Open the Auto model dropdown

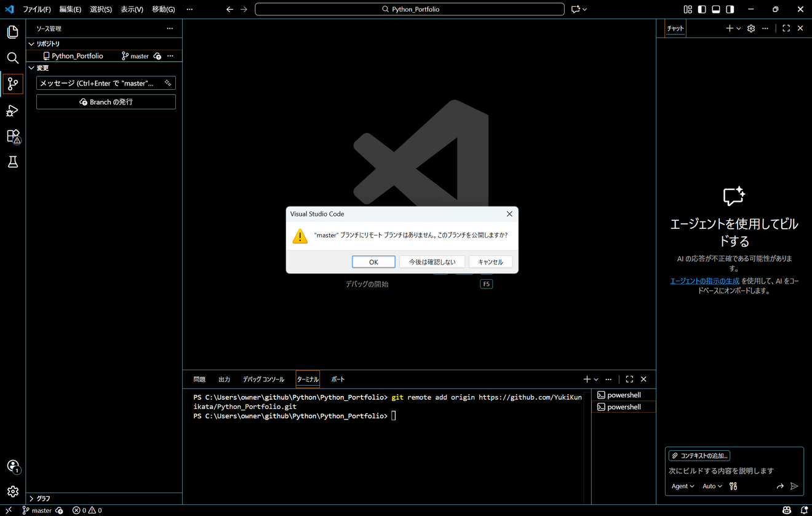point(712,486)
